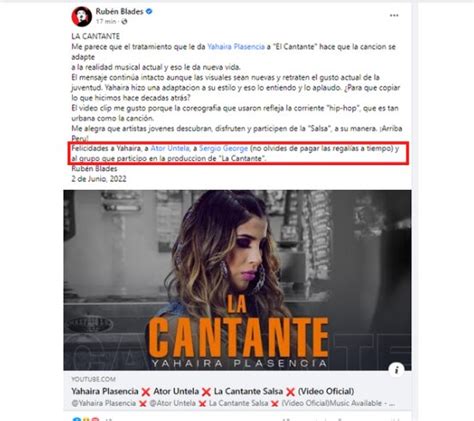Click the '2 de Junio, 2022' date text
This screenshot has height=421, width=474.
(99, 179)
